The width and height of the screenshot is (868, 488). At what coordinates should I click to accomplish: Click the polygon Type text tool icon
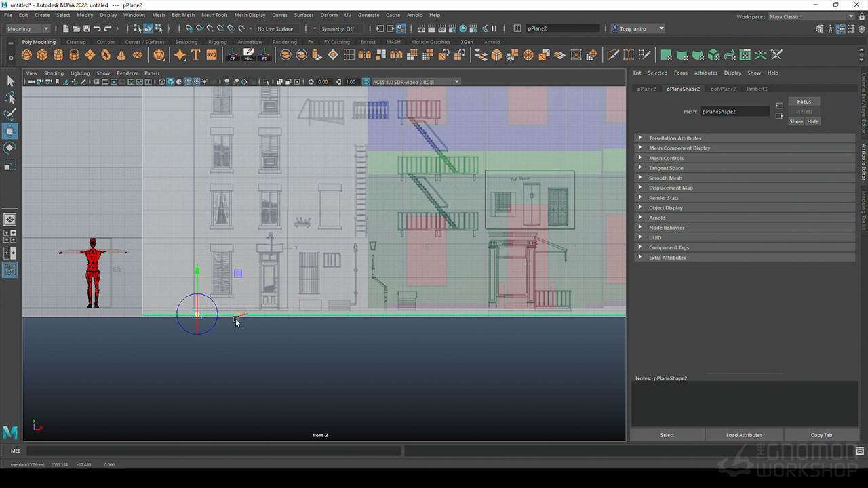(195, 55)
